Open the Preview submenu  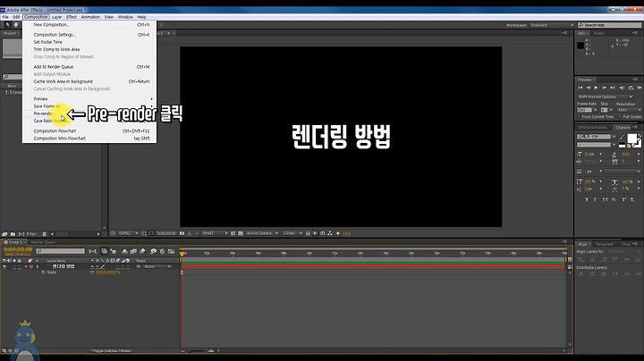click(x=89, y=99)
